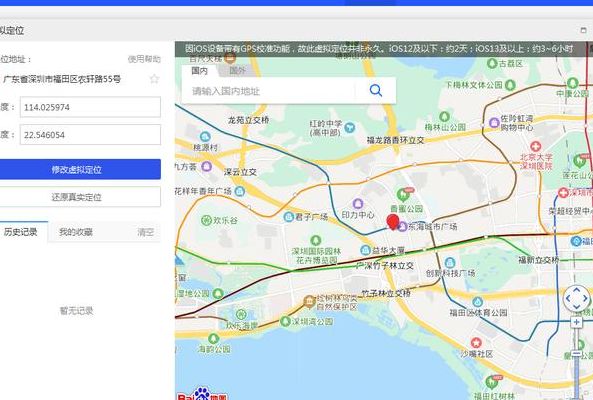Select the longitude field showing 114.025974

pos(90,107)
